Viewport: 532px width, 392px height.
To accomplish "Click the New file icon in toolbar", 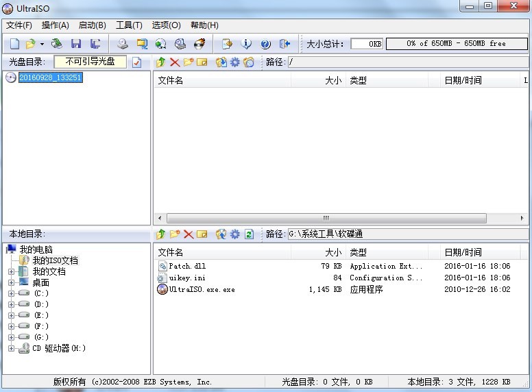I will (x=14, y=44).
